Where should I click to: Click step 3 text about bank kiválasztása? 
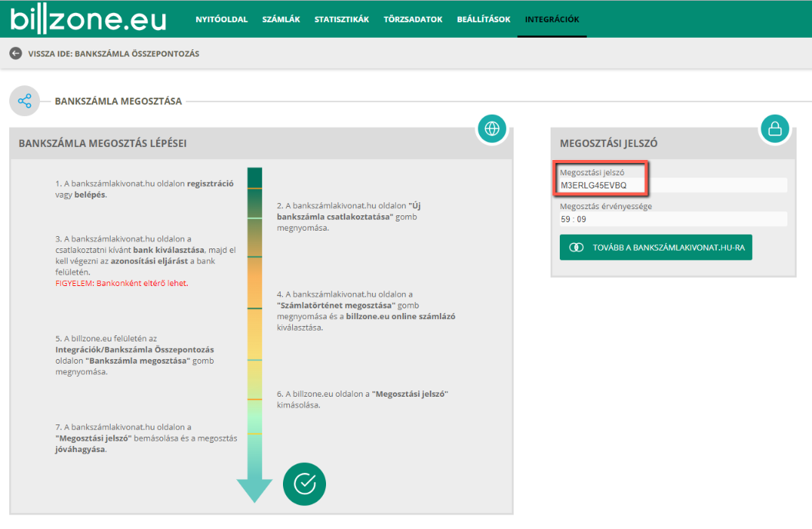click(145, 255)
